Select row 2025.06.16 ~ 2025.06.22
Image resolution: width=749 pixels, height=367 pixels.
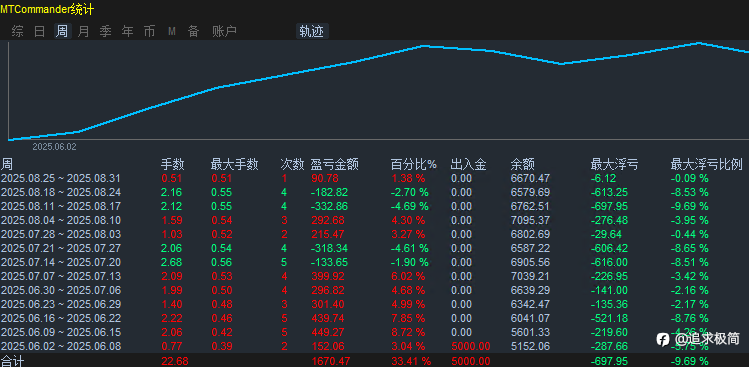[x=374, y=318]
